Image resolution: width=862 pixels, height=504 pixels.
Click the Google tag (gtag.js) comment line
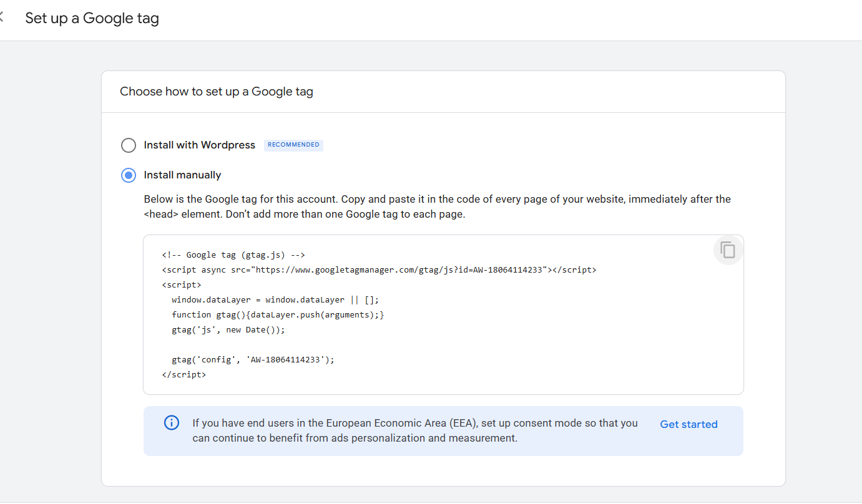click(233, 255)
